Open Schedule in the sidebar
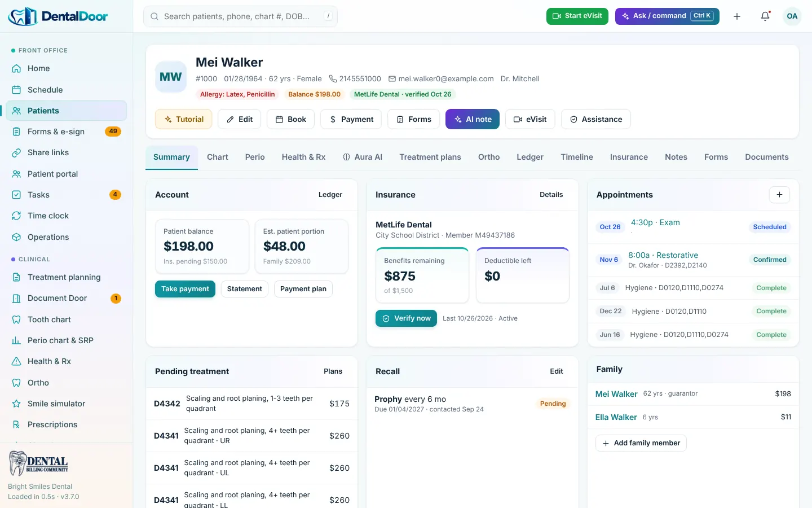Image resolution: width=812 pixels, height=508 pixels. tap(66, 90)
